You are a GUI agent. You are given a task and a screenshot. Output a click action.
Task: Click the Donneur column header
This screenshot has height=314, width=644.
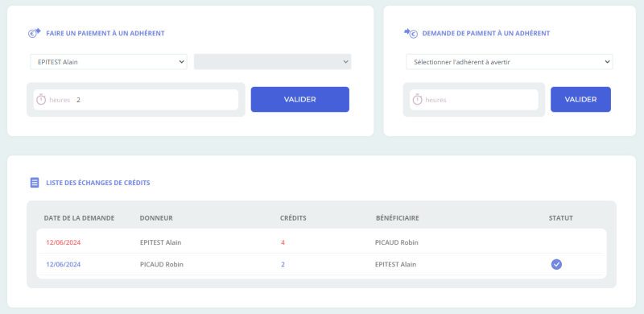click(x=156, y=218)
